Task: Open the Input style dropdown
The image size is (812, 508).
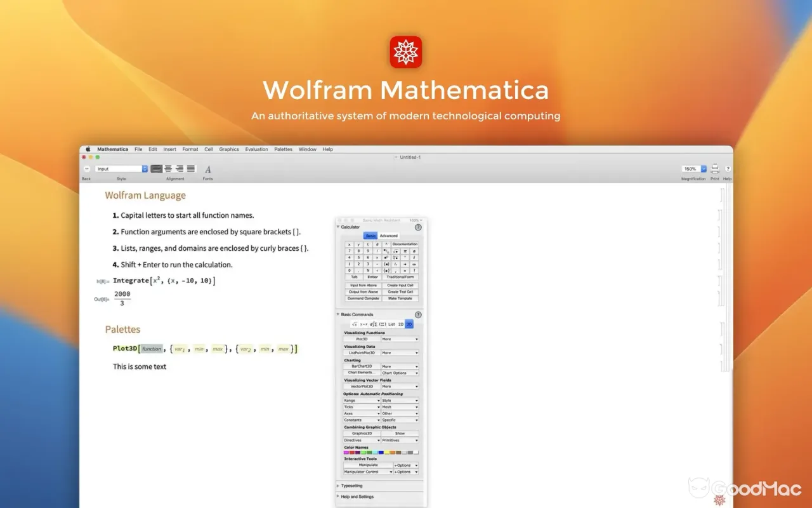Action: point(122,169)
